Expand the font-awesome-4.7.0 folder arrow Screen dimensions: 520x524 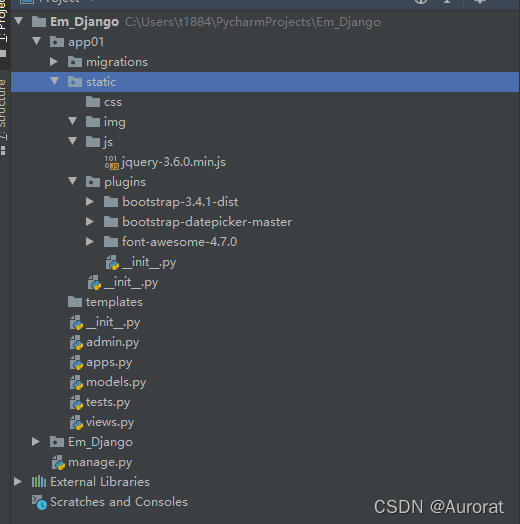click(90, 242)
